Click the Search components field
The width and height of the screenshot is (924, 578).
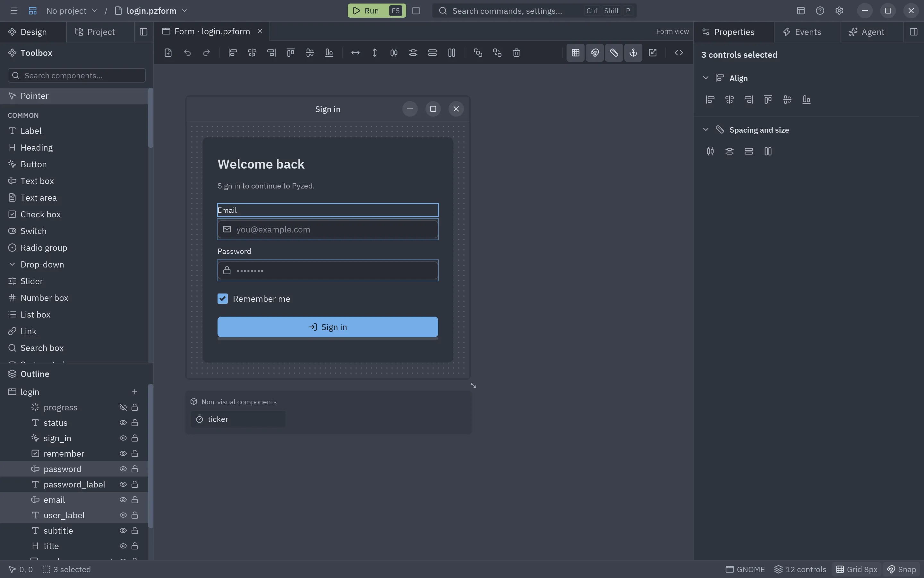(76, 75)
